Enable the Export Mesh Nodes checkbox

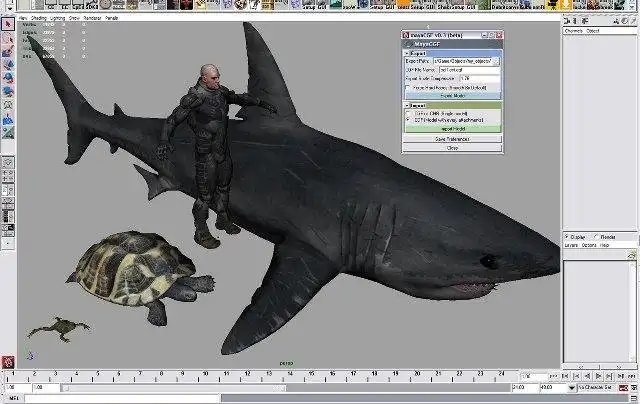(409, 87)
